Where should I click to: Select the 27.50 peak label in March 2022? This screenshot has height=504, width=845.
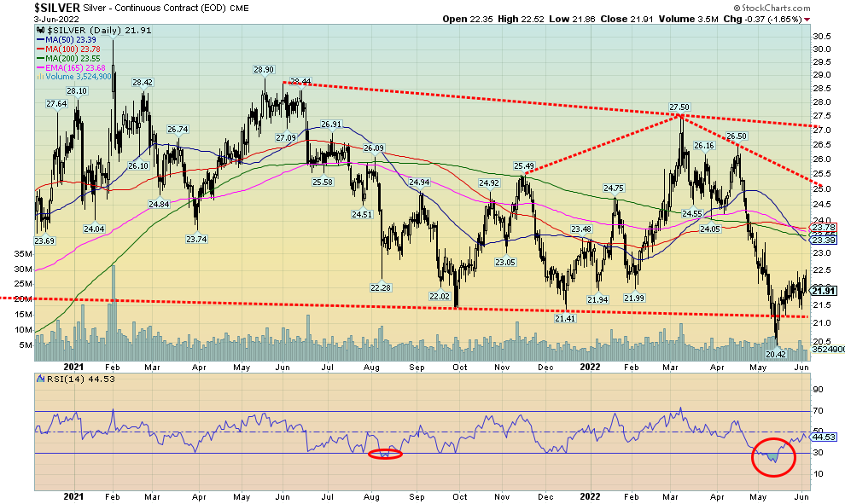(x=679, y=107)
